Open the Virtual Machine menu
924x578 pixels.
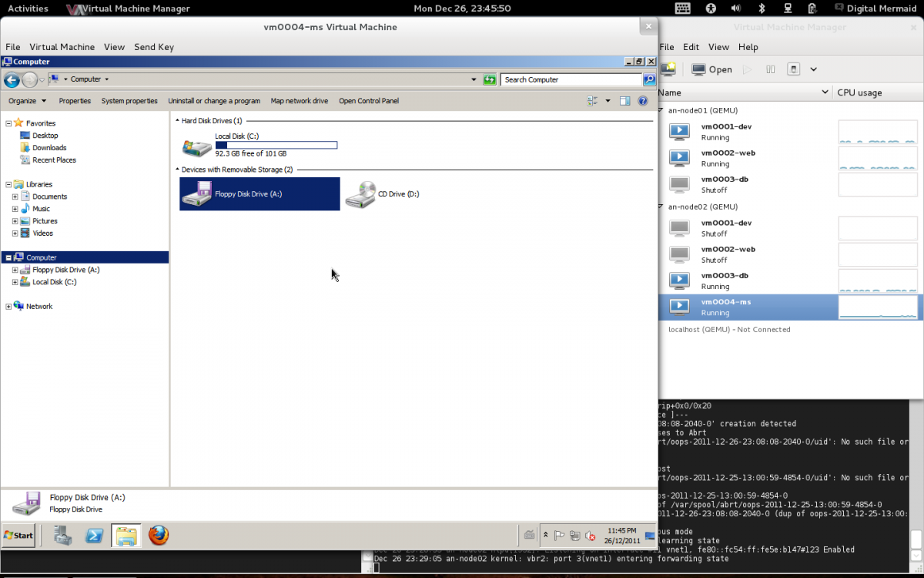point(62,47)
